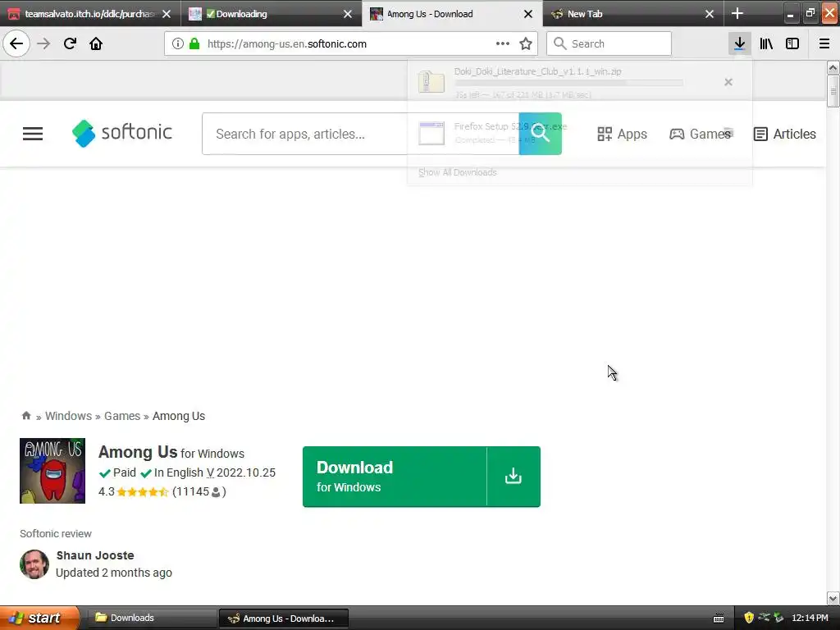Open the Windows start menu
This screenshot has height=630, width=840.
tap(39, 618)
